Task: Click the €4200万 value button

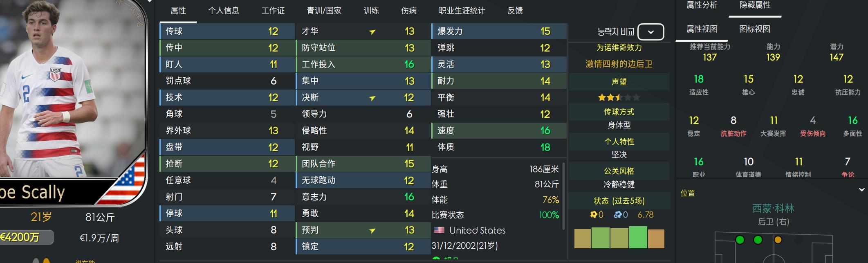Action: point(25,237)
